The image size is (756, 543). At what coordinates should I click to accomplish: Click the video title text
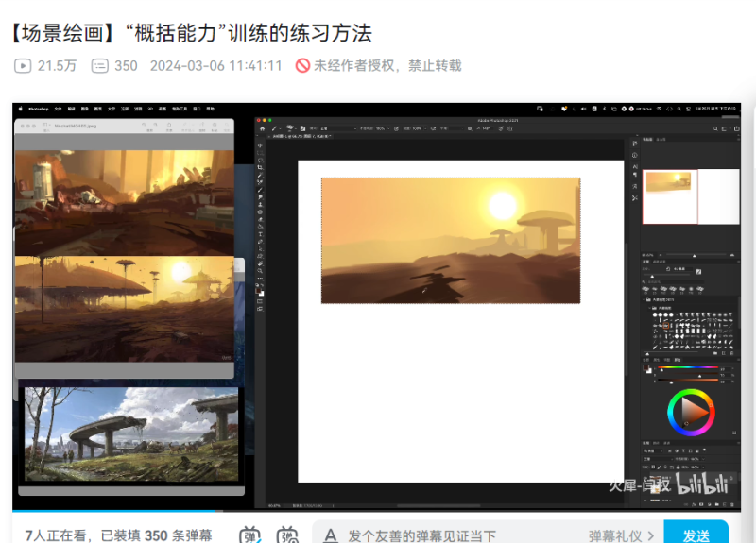pos(192,33)
